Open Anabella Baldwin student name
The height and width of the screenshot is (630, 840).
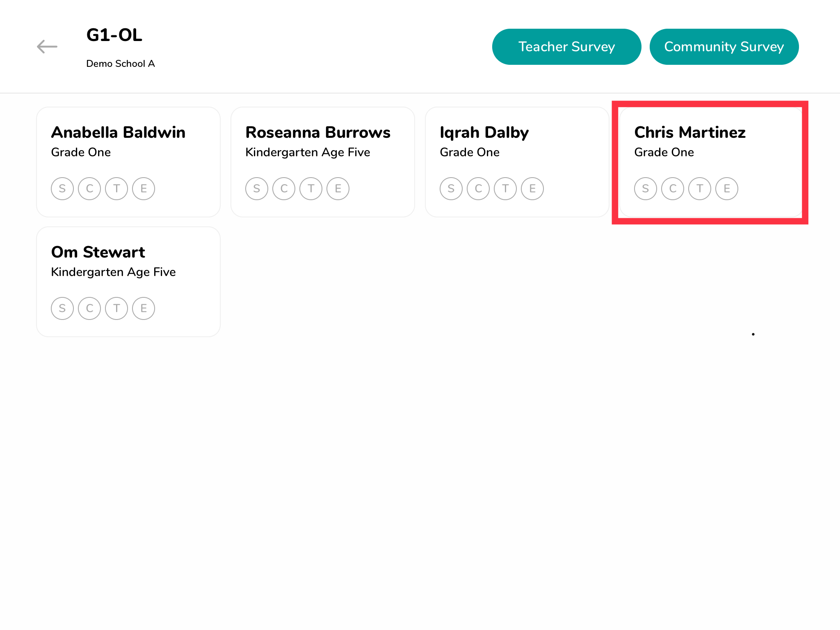click(118, 132)
